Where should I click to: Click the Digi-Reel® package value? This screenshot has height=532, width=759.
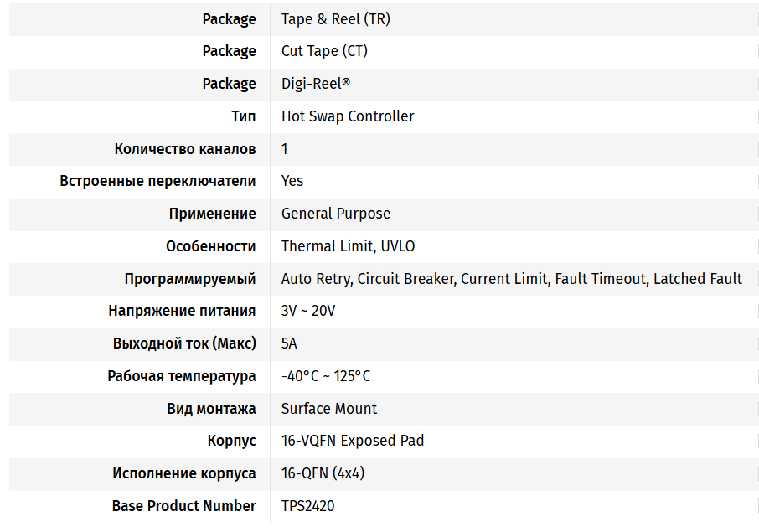(x=316, y=84)
